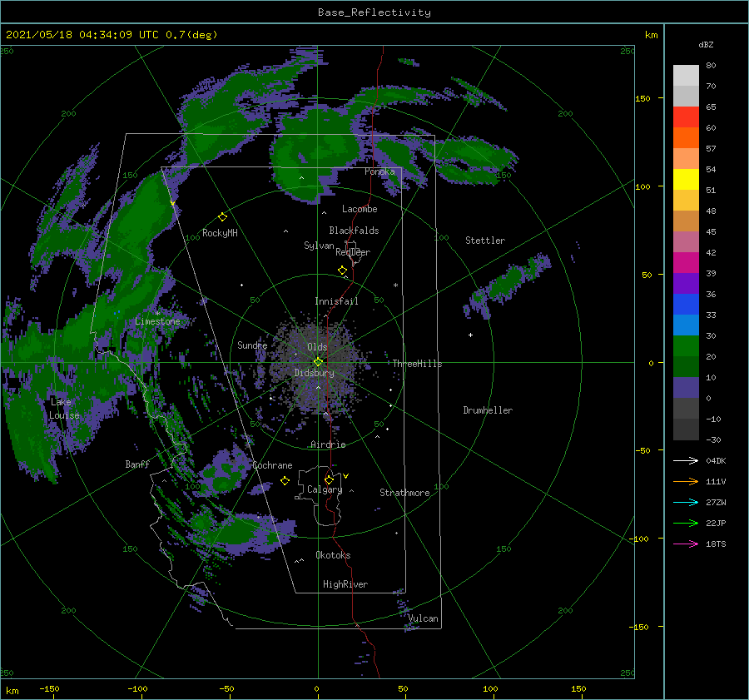Select the red 60-65 dBZ color band

pos(686,117)
